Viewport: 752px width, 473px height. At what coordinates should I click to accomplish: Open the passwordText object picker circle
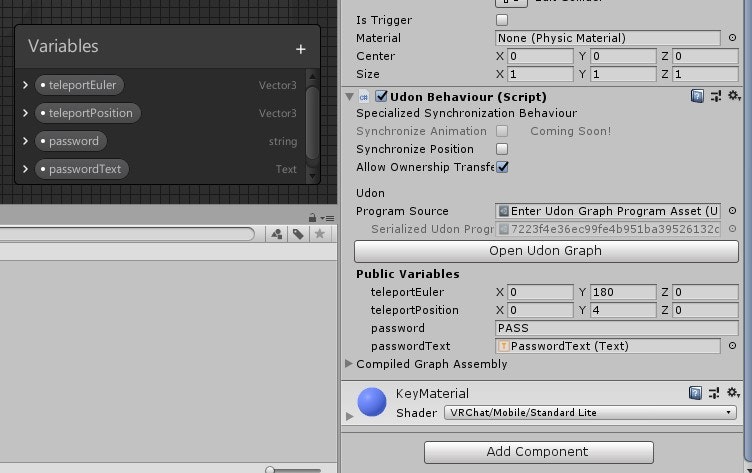point(732,345)
